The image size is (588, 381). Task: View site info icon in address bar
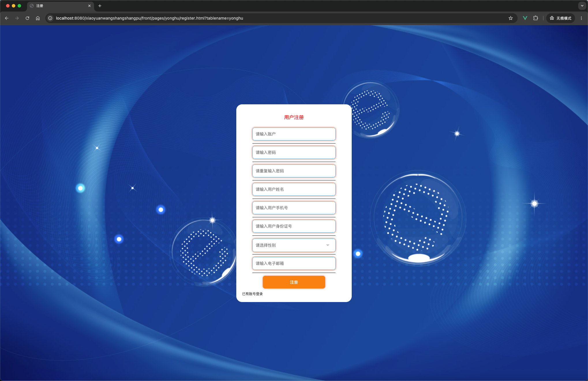[x=50, y=18]
